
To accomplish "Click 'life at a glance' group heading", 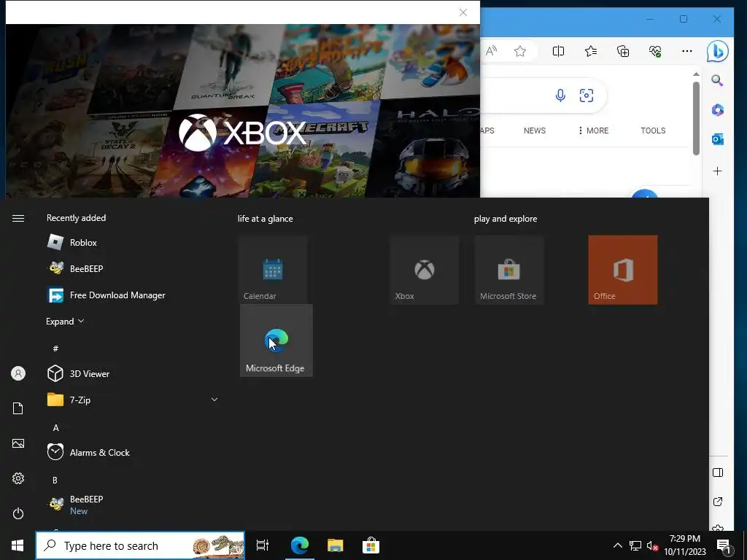I will pos(266,219).
